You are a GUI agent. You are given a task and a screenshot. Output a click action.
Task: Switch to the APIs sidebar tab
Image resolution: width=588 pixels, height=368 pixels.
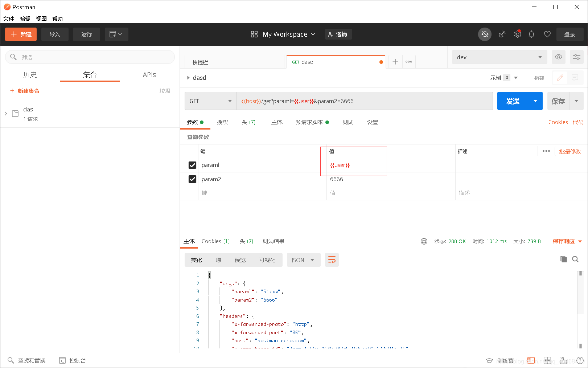point(149,75)
